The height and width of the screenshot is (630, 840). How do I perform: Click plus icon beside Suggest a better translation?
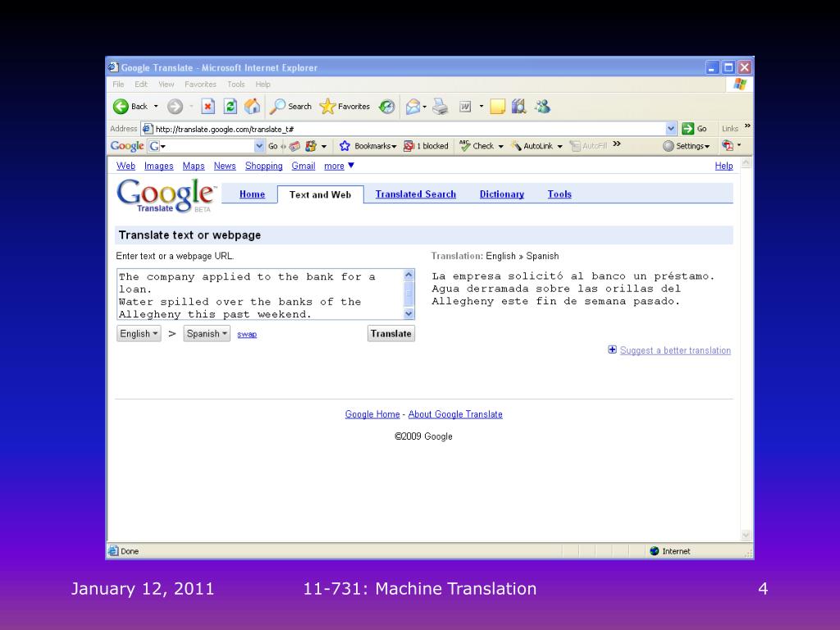[x=612, y=349]
